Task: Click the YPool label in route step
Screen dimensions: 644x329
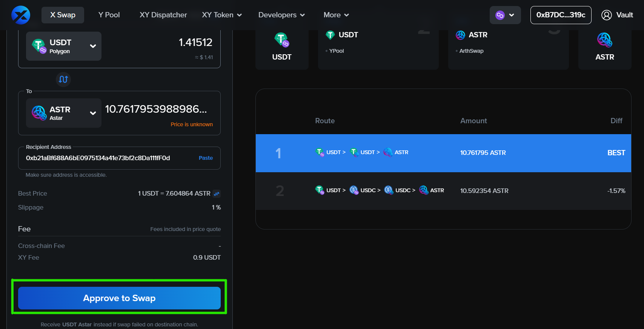Action: click(x=337, y=51)
